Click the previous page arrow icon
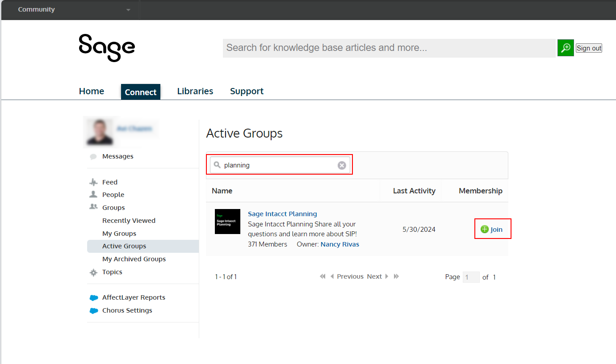 [332, 276]
